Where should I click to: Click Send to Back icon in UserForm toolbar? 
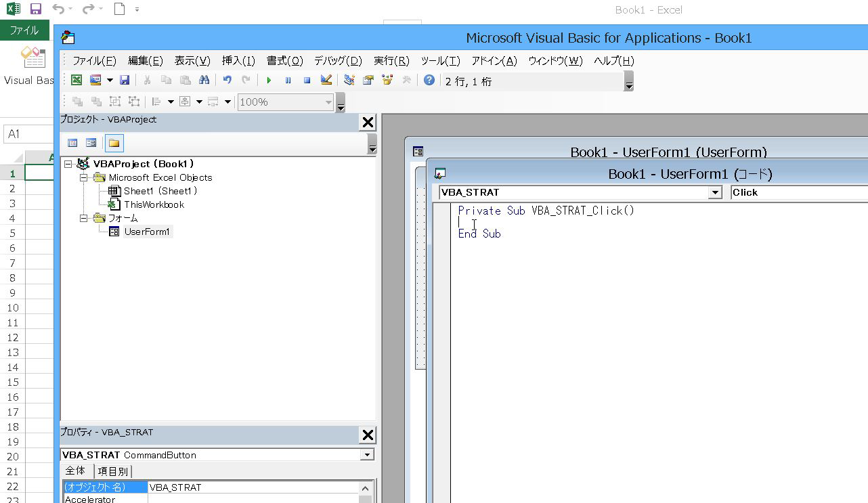pos(96,102)
